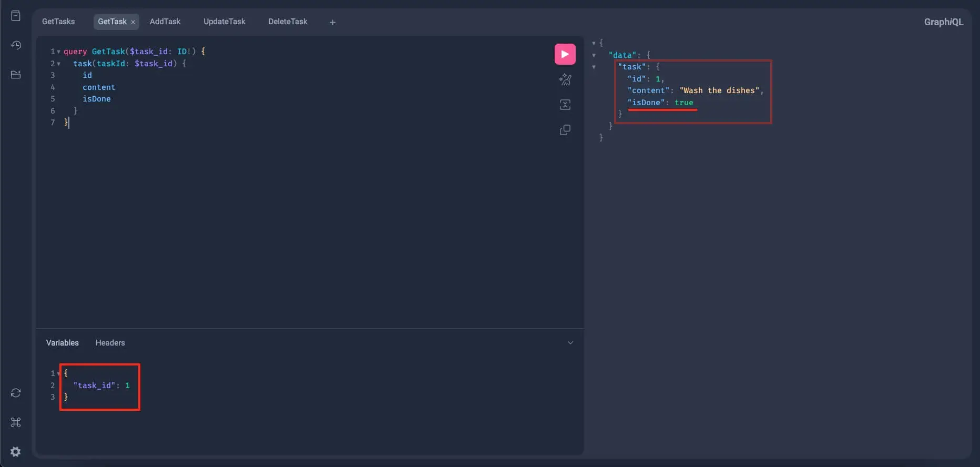Collapse the variables editor chevron
Viewport: 980px width, 467px height.
click(570, 343)
